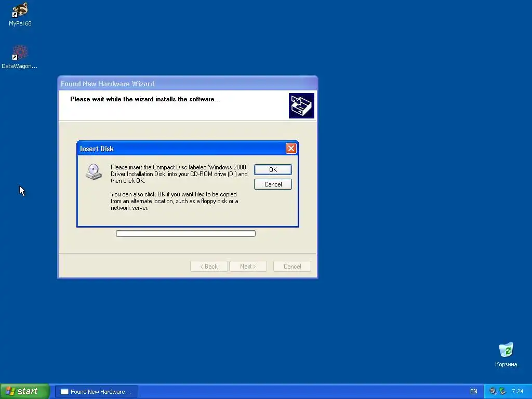Screen dimensions: 532x399
Task: Close the Insert Disk dialog with X
Action: (x=291, y=148)
